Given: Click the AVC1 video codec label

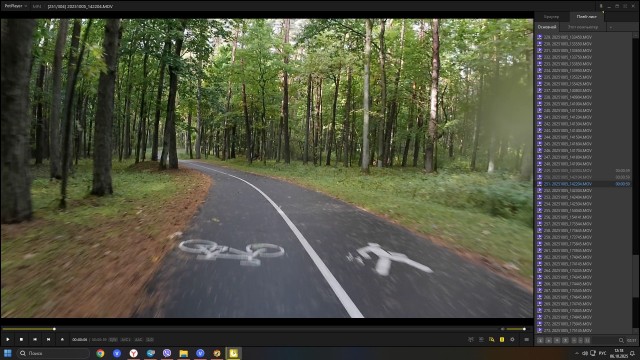Looking at the screenshot, I should click(126, 340).
